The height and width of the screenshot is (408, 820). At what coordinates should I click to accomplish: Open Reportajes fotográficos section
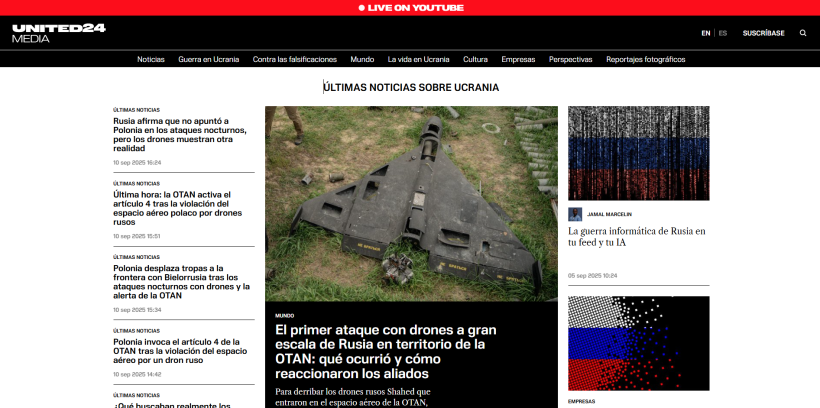point(645,59)
